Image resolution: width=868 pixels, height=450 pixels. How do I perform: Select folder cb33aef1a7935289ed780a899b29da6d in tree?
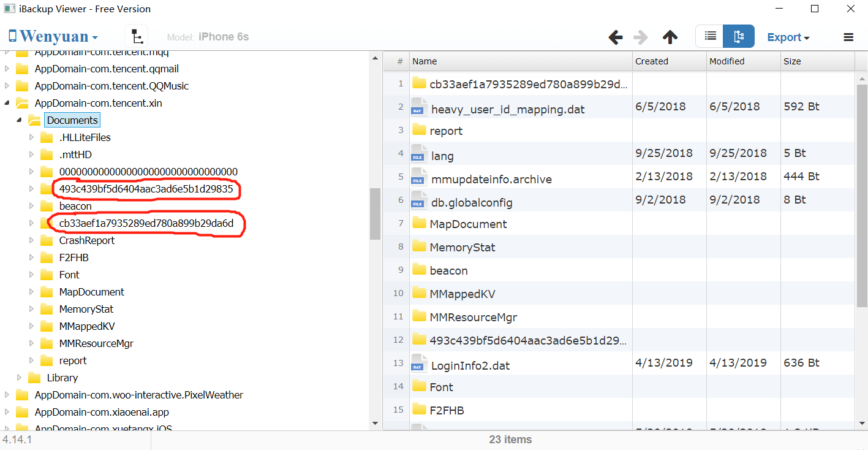[x=146, y=223]
